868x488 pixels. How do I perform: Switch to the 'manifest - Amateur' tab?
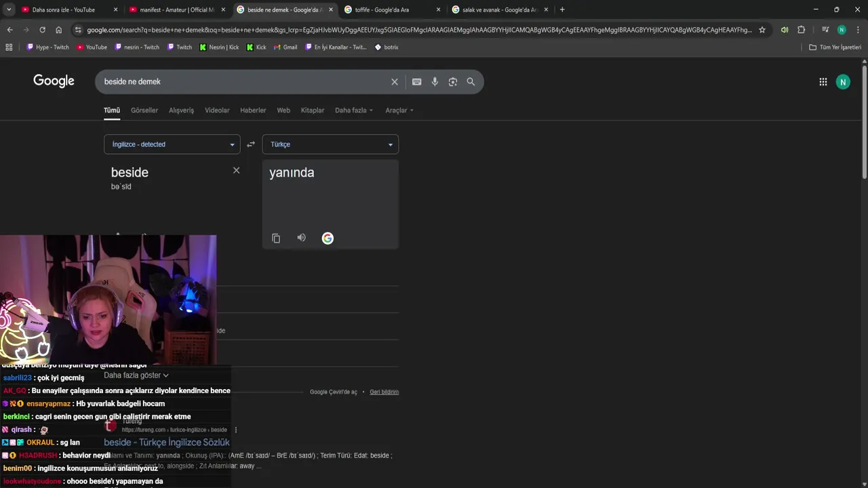pos(176,9)
